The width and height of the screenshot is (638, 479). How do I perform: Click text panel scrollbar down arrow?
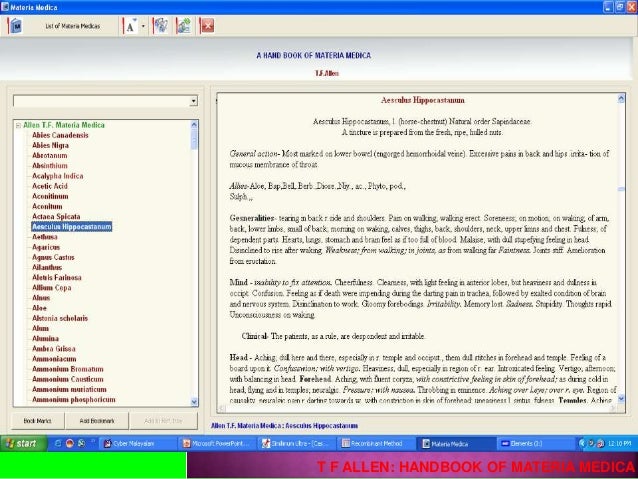(x=621, y=398)
